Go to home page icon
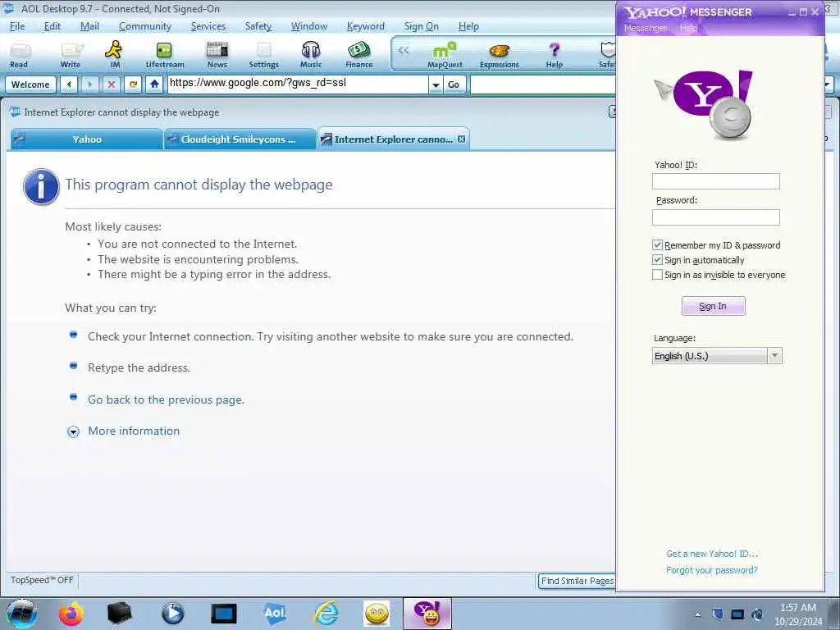 pos(154,84)
